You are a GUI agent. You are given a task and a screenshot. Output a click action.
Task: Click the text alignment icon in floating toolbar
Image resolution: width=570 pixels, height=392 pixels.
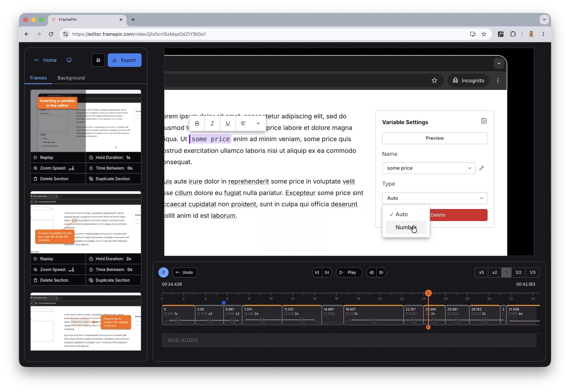243,123
